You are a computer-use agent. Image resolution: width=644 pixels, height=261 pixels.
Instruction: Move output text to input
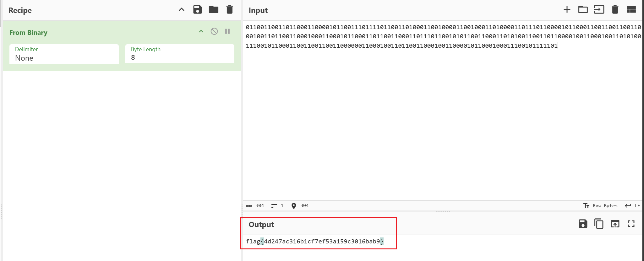(615, 224)
